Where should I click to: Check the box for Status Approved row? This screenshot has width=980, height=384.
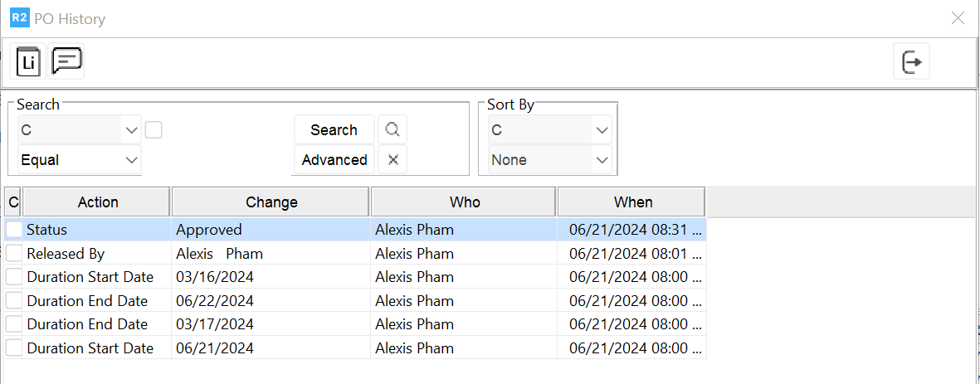[14, 230]
